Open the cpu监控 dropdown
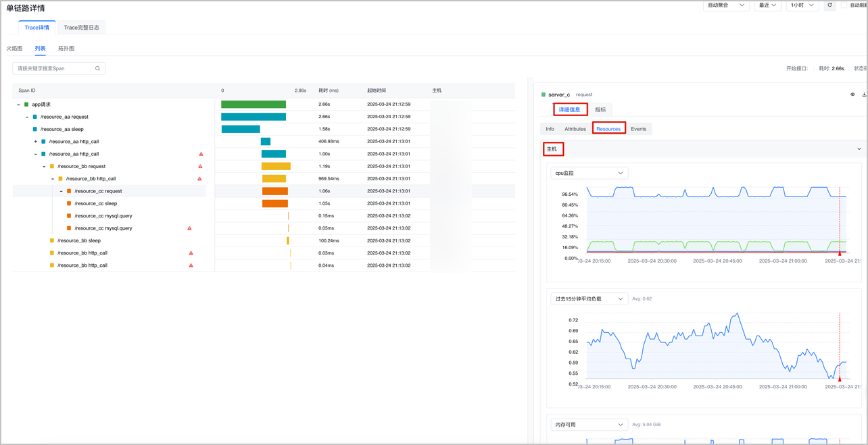868x445 pixels. (x=589, y=173)
